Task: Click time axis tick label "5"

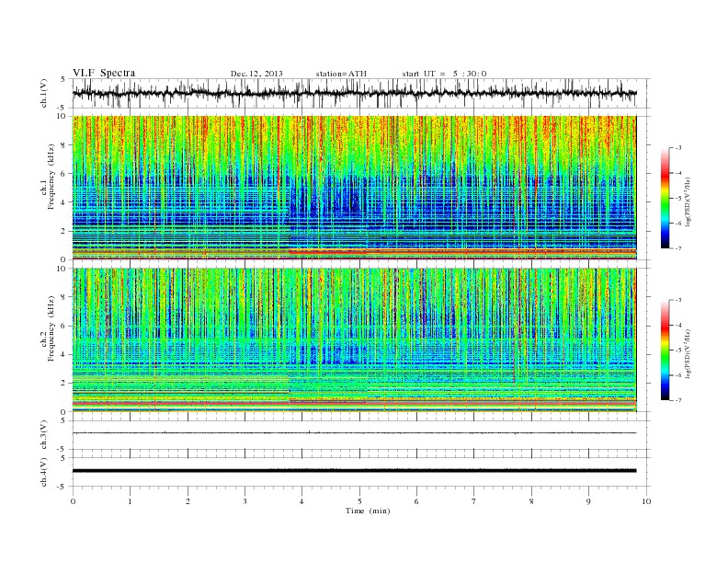Action: click(x=359, y=501)
